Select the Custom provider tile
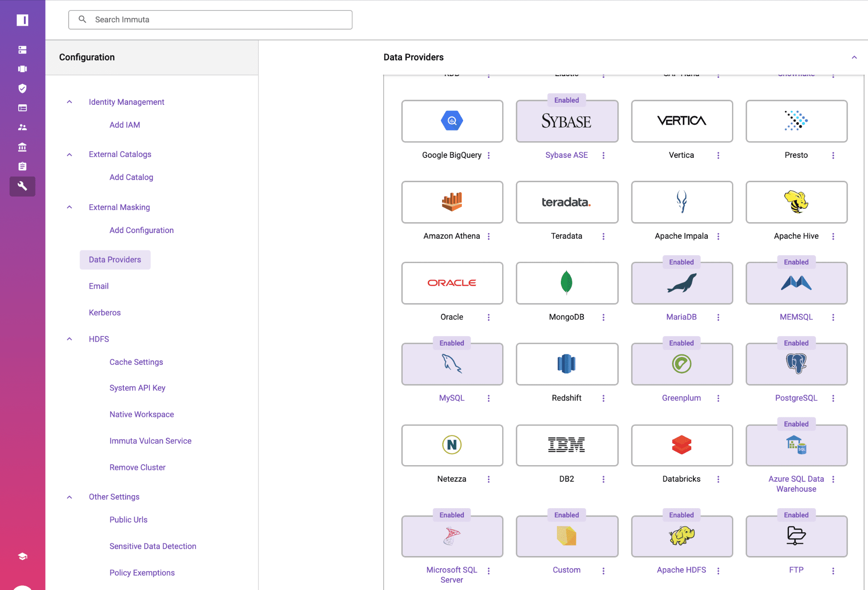868x590 pixels. [x=567, y=536]
